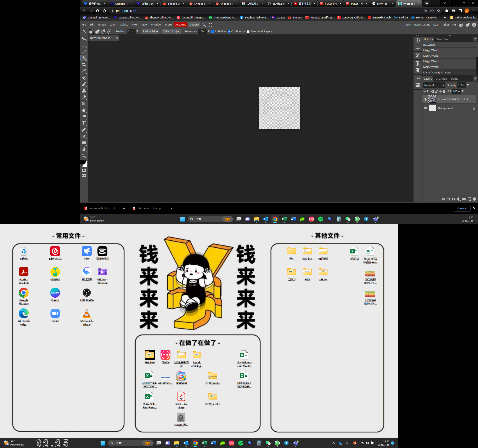Click the delete layer trash icon
Screen dimensions: 478x448
(474, 199)
